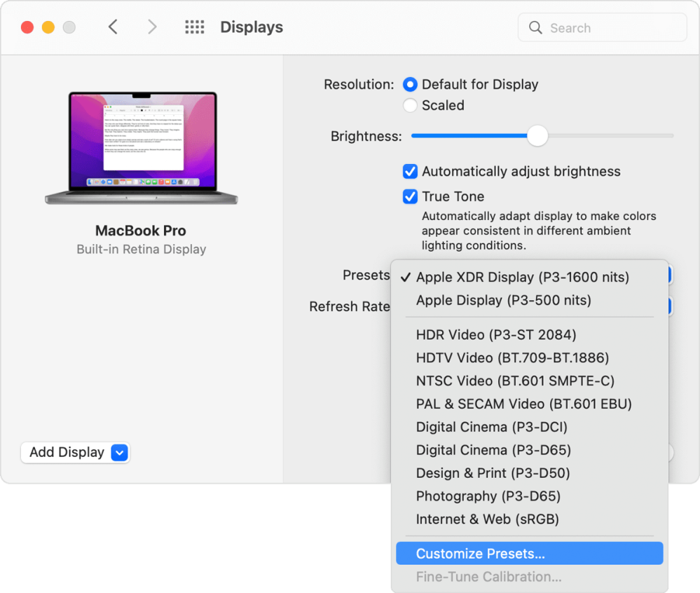This screenshot has width=700, height=593.
Task: Disable the True Tone checkbox
Action: click(411, 197)
